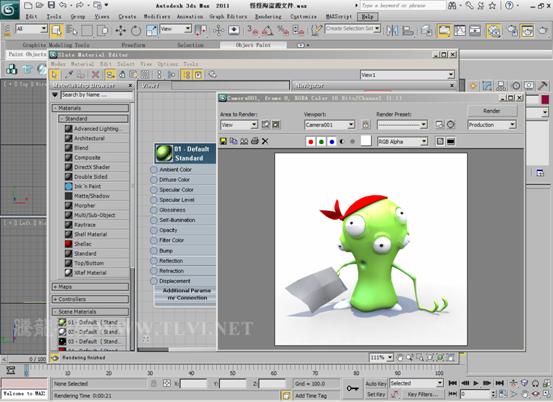Open the Help menu
This screenshot has width=553, height=402.
(367, 17)
